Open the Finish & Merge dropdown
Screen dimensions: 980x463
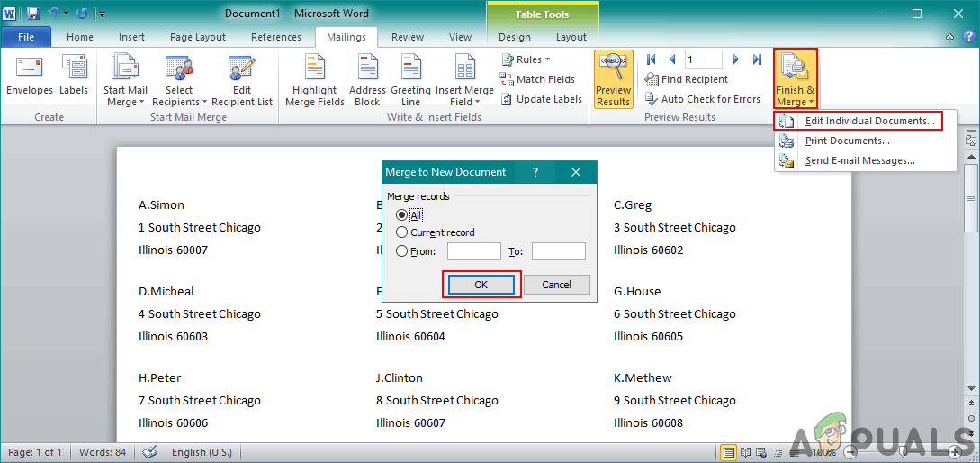[x=795, y=80]
